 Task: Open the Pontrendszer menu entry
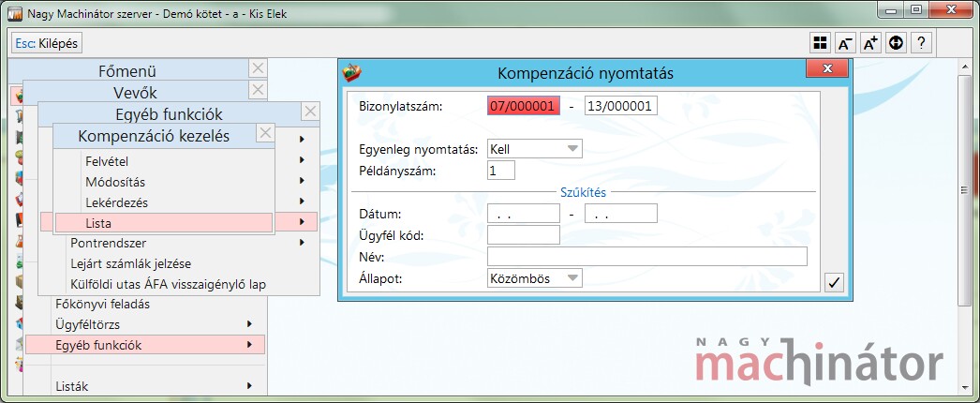point(108,243)
